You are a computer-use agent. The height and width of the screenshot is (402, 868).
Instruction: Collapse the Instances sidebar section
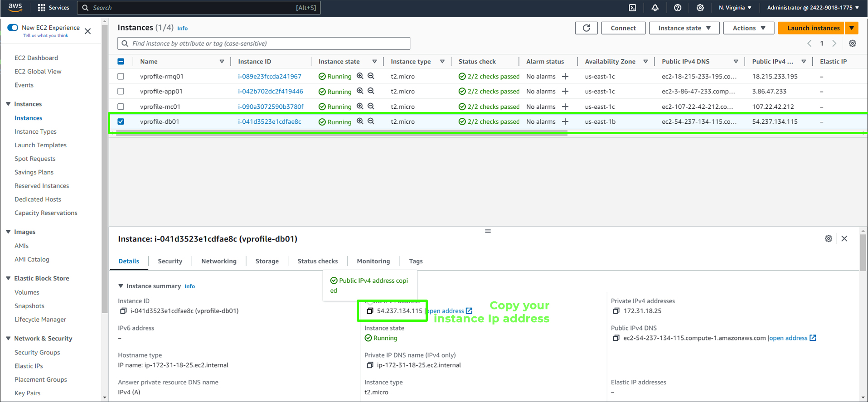pyautogui.click(x=8, y=104)
